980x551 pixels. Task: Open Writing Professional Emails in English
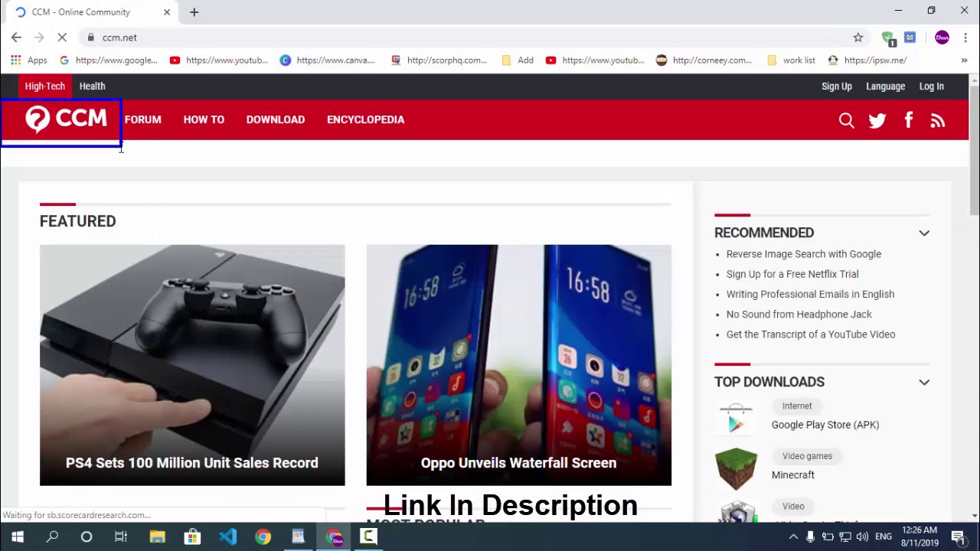[810, 294]
